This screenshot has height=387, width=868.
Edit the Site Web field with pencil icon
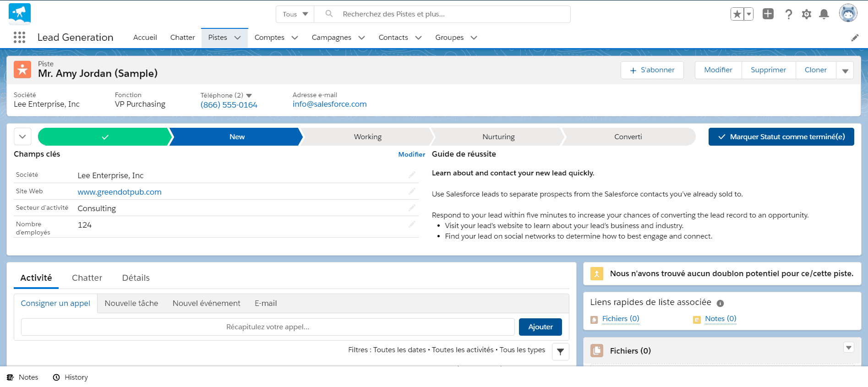coord(412,191)
